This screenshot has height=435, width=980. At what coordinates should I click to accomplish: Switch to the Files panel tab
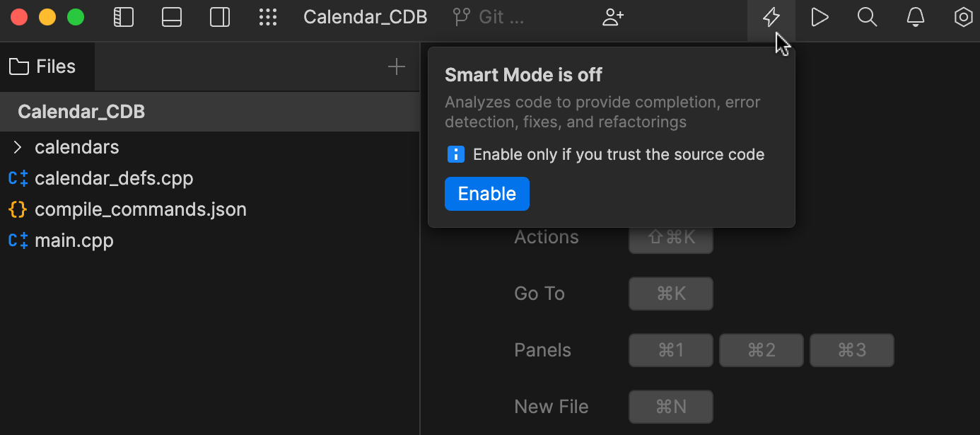coord(47,66)
